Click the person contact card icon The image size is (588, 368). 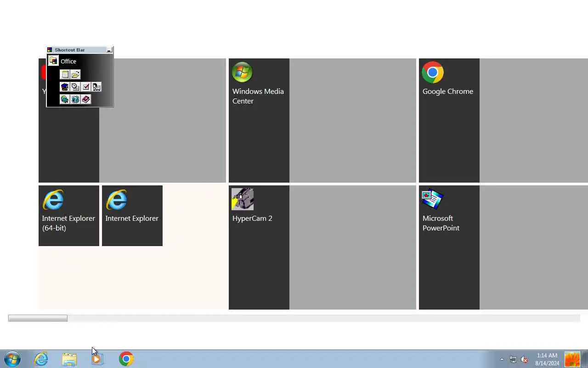coord(96,87)
